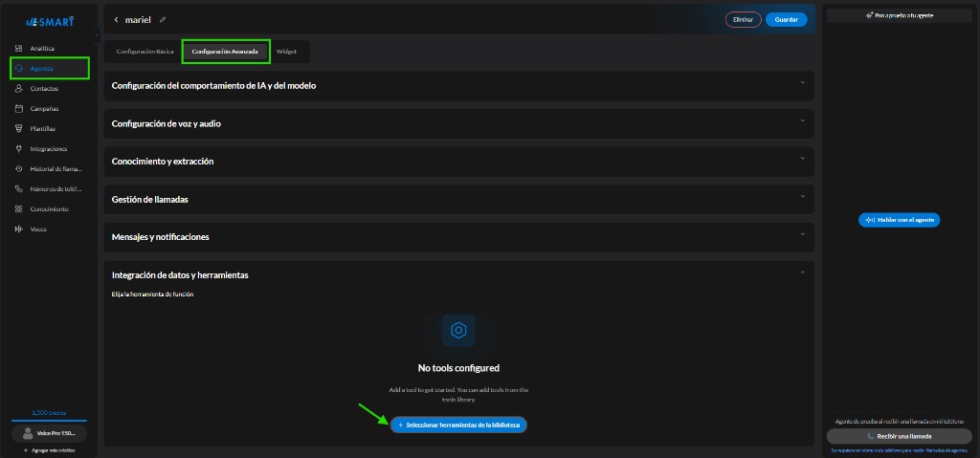980x458 pixels.
Task: Collapse the sidebar with the edge handle
Action: point(97,35)
